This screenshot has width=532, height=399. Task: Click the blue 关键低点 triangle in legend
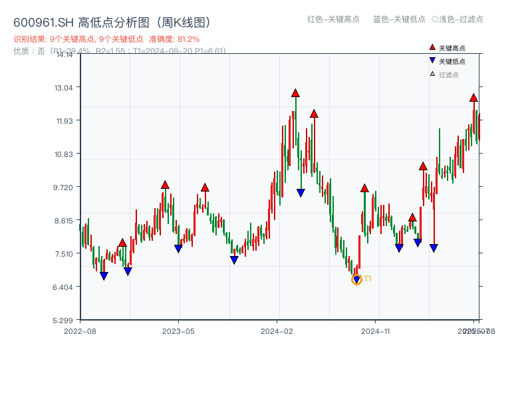pyautogui.click(x=431, y=59)
